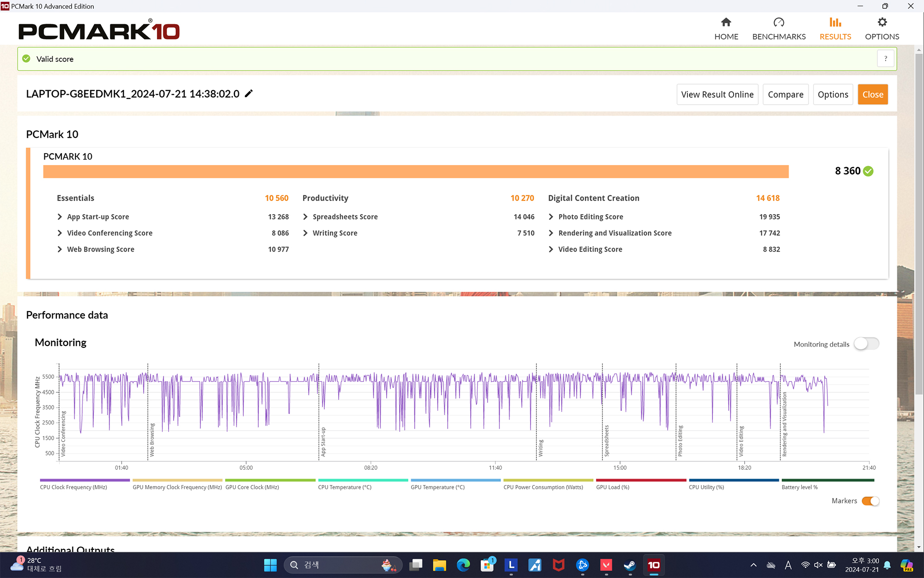Click the question mark help icon

(885, 59)
